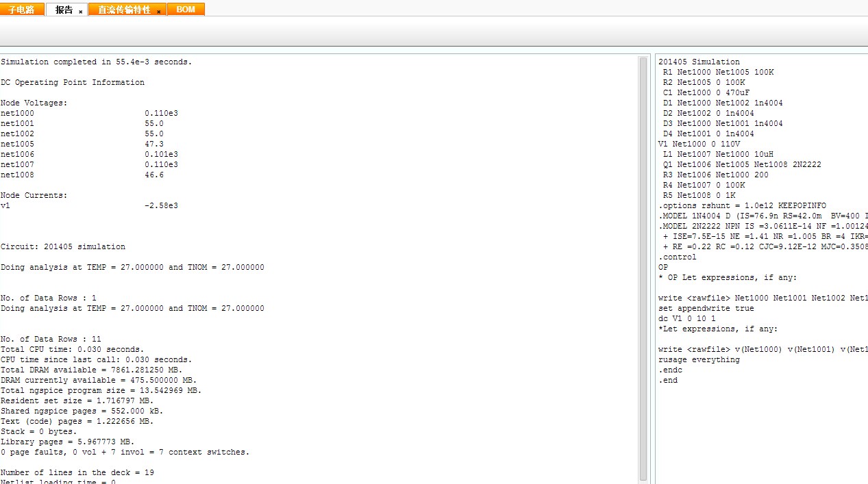Click the 'Simulation completed in 55.4e-3 seconds' line
This screenshot has width=868, height=484.
pos(97,62)
